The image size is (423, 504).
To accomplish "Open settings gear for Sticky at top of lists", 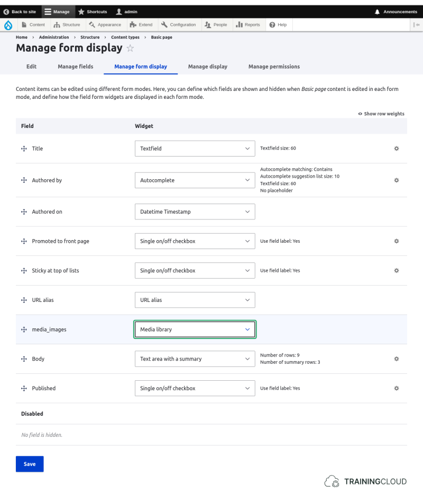I will point(397,271).
